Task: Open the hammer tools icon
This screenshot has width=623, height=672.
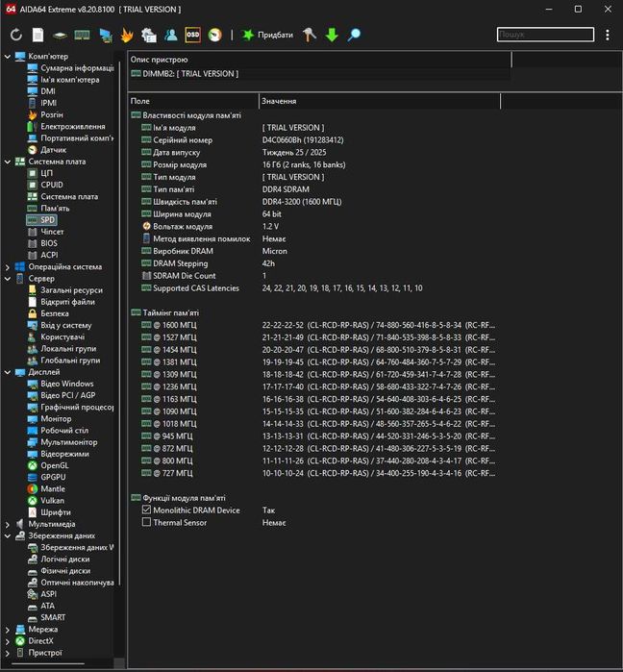Action: pos(310,35)
